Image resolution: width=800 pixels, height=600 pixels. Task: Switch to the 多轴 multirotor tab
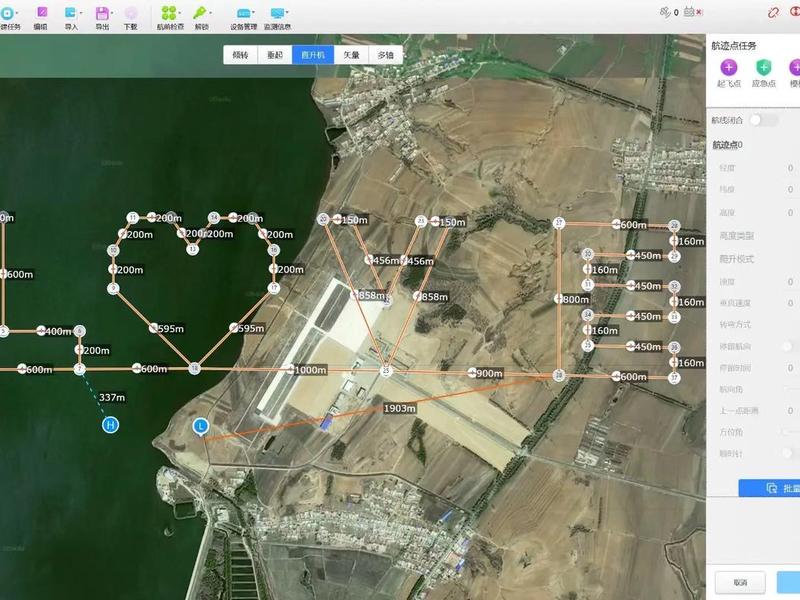pos(385,55)
